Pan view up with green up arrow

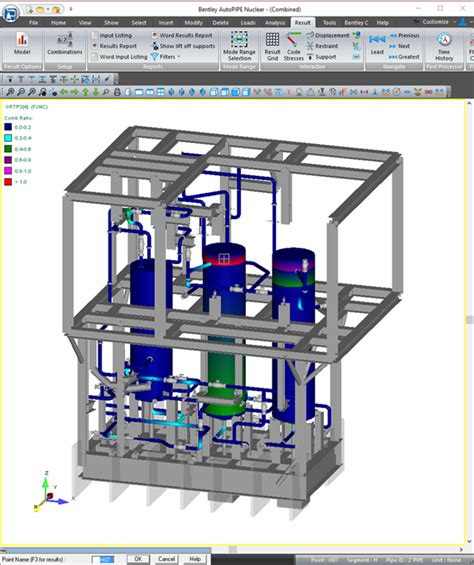85,92
